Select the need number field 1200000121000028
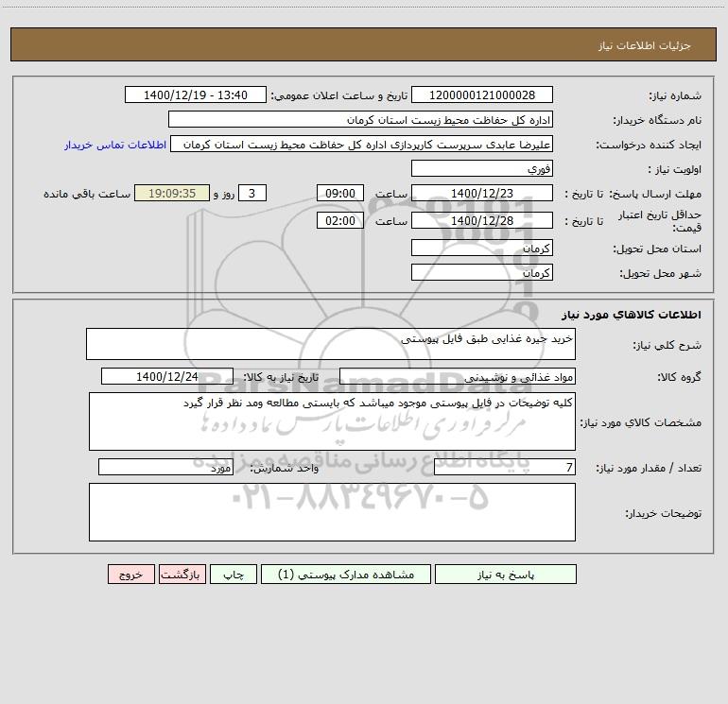Viewport: 728px width, 704px height. (x=482, y=94)
